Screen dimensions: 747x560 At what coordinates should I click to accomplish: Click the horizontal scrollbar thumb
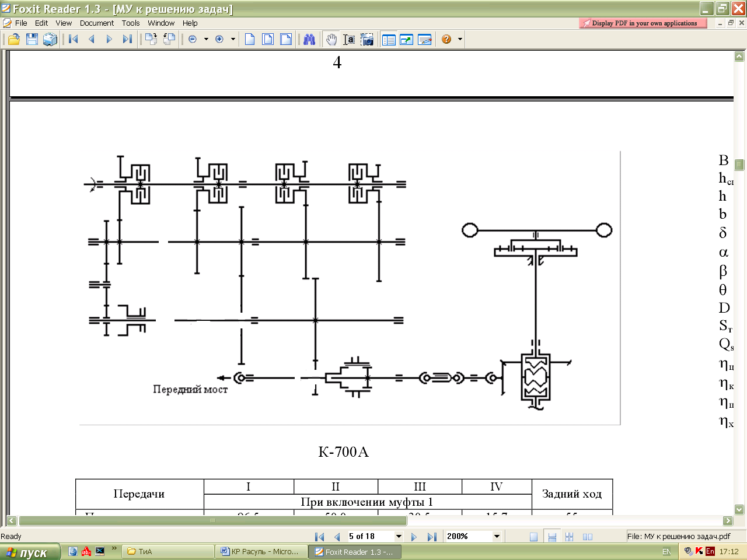click(213, 520)
